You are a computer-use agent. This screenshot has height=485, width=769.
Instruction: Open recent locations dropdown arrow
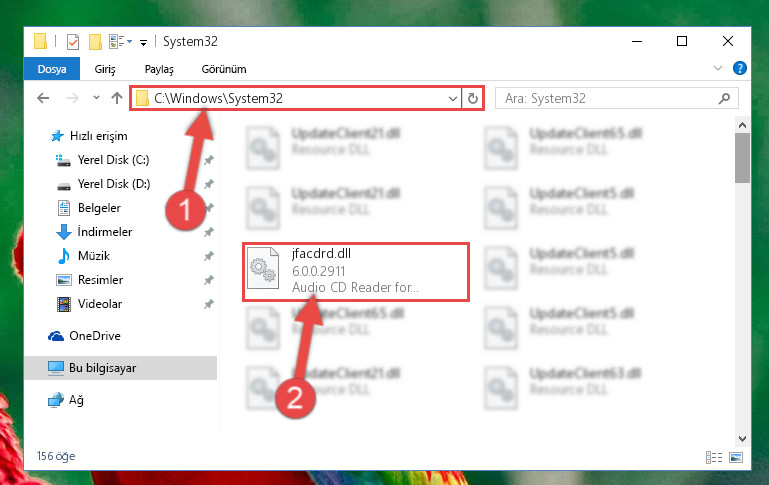coord(97,98)
